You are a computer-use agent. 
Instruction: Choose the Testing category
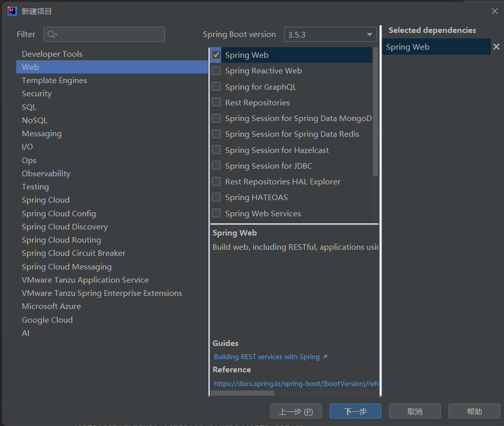click(x=112, y=186)
